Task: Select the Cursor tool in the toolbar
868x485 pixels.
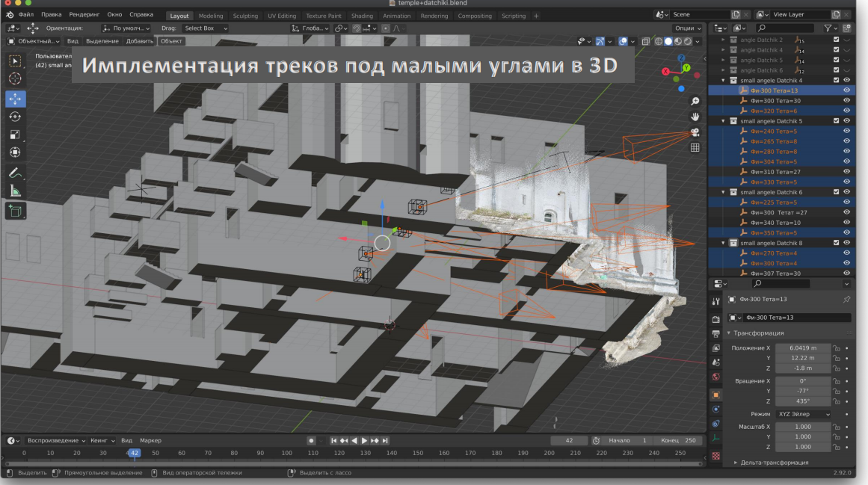Action: tap(16, 78)
